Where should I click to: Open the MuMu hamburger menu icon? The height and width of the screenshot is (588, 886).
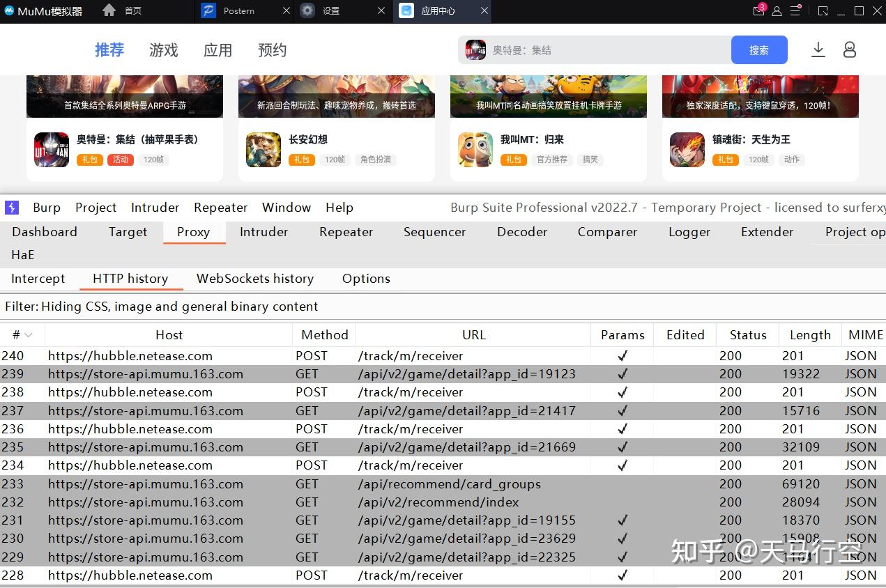pos(795,10)
